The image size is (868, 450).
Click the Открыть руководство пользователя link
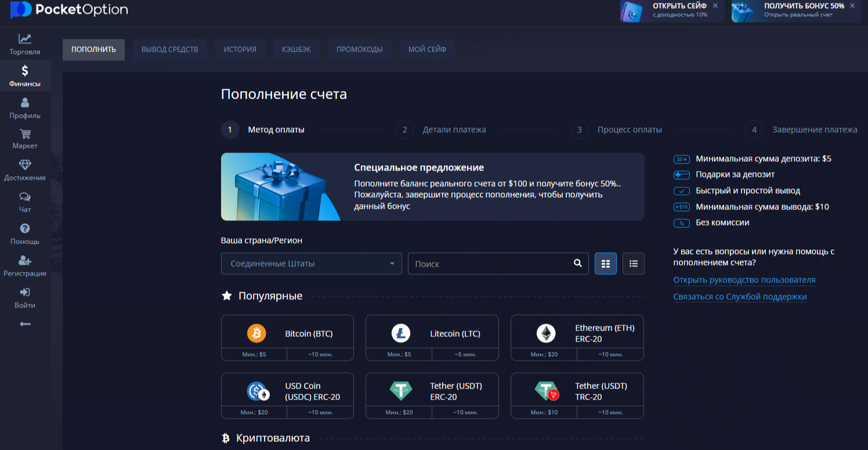point(744,280)
